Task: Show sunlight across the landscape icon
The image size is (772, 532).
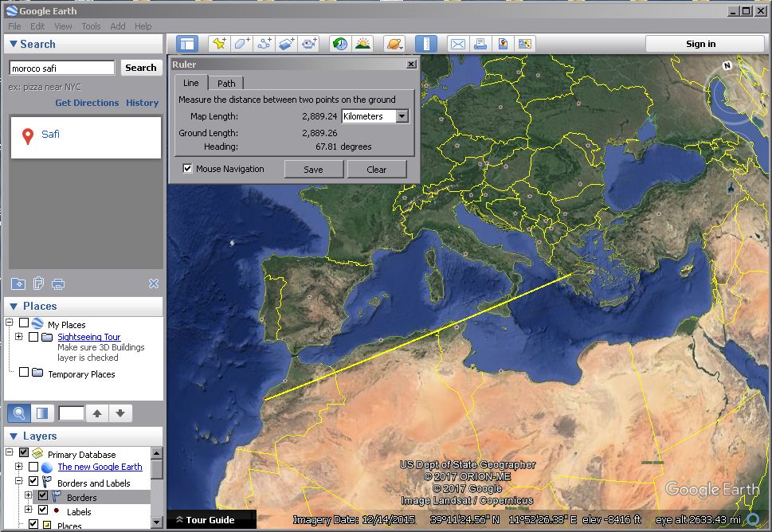Action: coord(362,44)
